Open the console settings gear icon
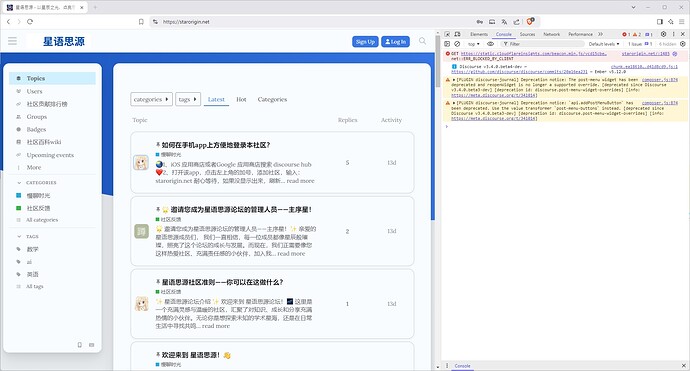The width and height of the screenshot is (690, 371). (x=683, y=44)
